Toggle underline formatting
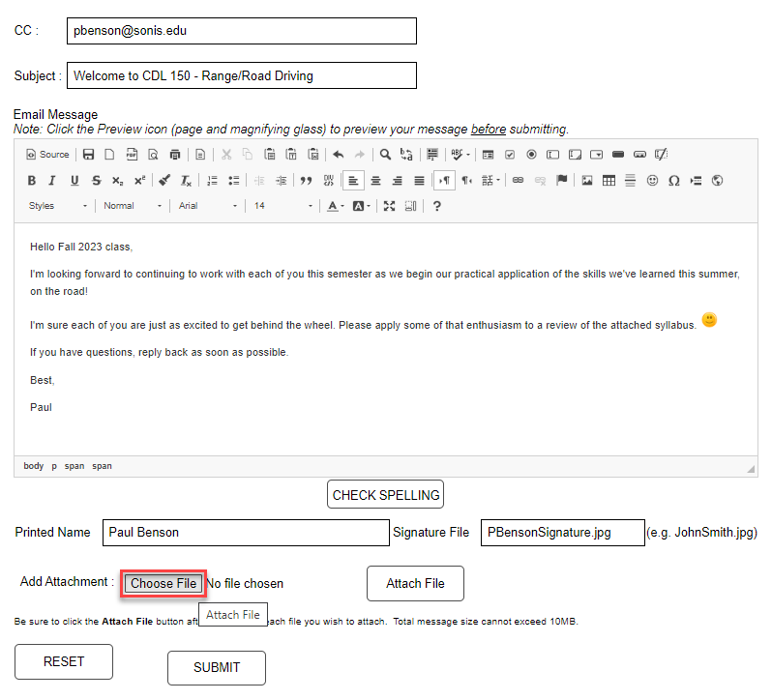Viewport: 772px width, 700px height. click(x=74, y=181)
